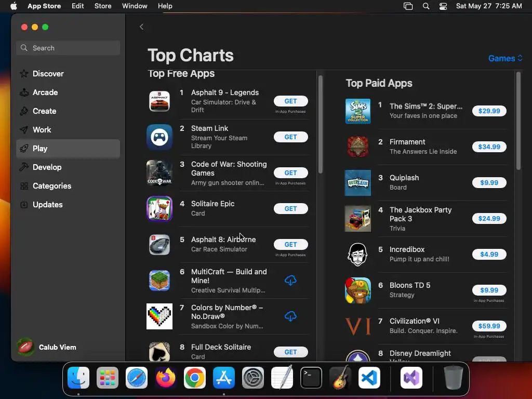Click the date and time in menu bar
Viewport: 532px width, 399px height.
(489, 6)
